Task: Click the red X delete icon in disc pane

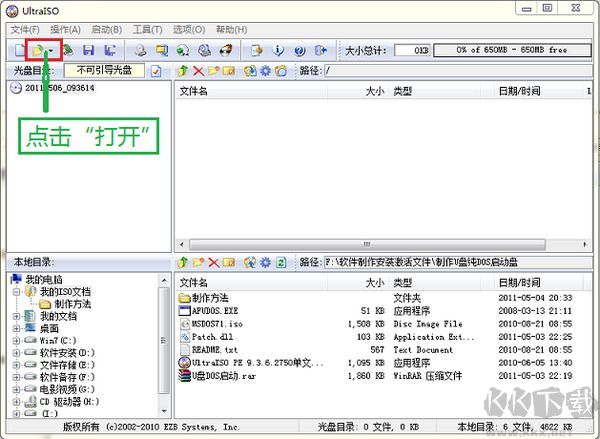Action: click(x=198, y=71)
